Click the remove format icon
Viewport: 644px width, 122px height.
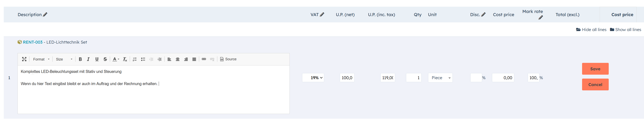tap(125, 59)
